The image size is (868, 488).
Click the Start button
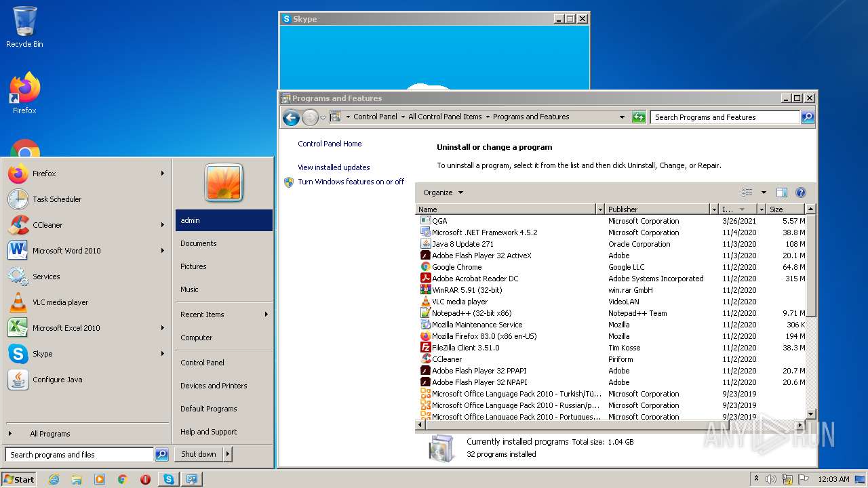coord(19,479)
